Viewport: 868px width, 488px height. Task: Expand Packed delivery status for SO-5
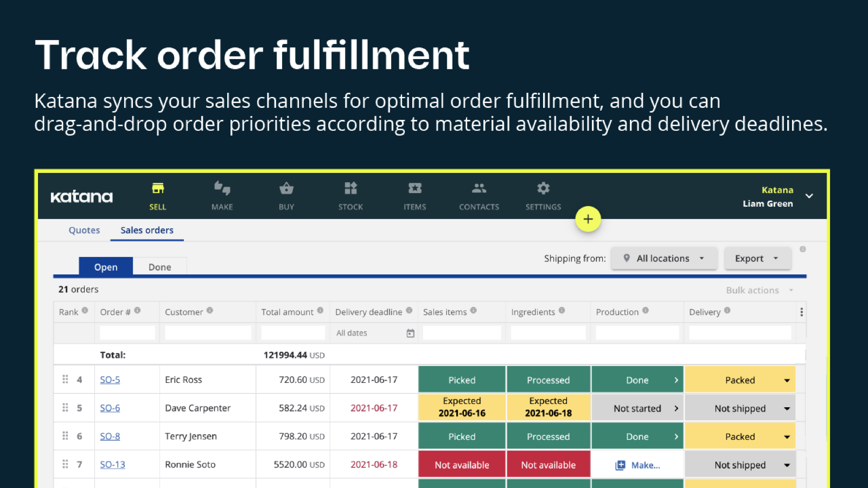point(787,380)
